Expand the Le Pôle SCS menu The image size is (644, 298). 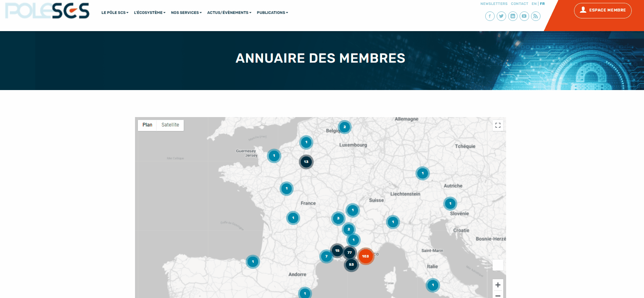[115, 13]
